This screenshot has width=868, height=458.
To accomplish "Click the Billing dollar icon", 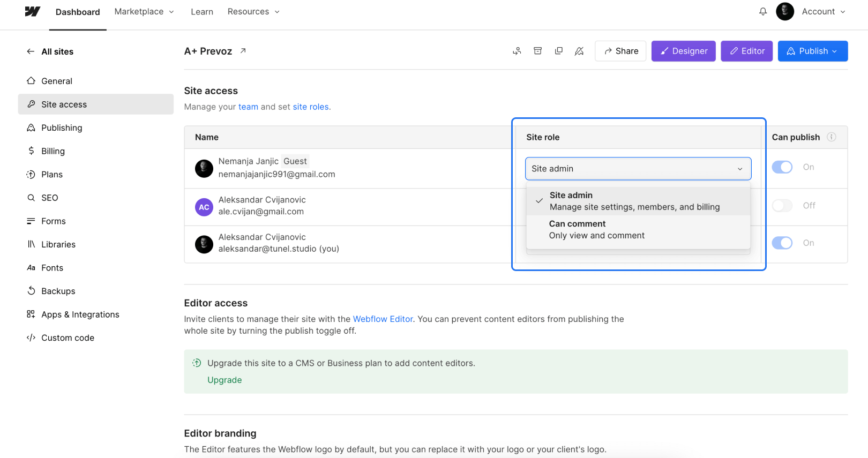I will tap(31, 151).
